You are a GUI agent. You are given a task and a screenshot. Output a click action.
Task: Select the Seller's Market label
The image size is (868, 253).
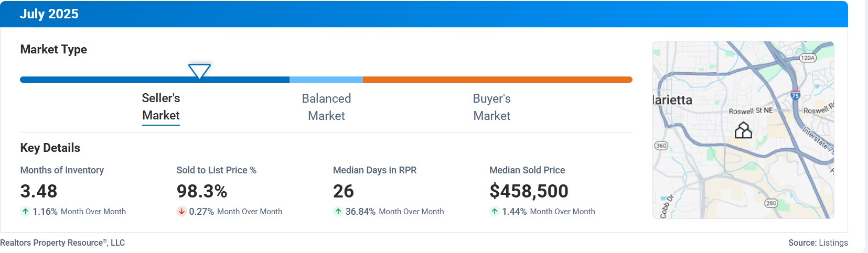(x=161, y=107)
